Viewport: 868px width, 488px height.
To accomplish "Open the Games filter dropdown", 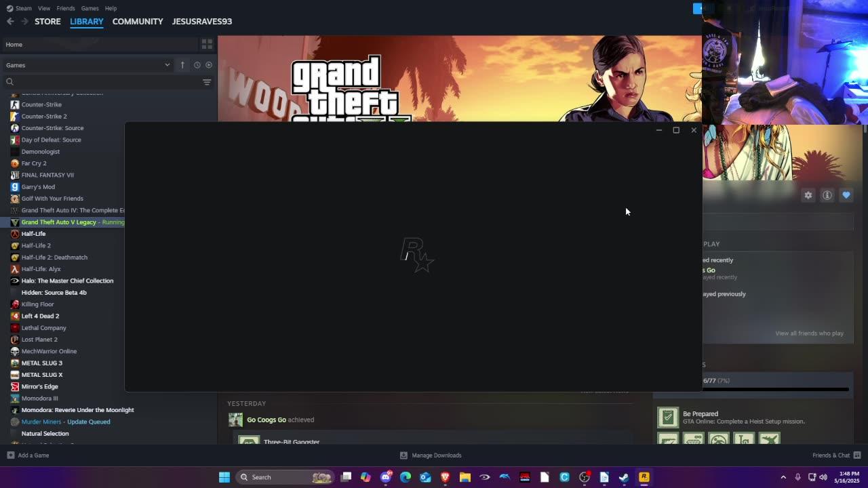I will point(87,65).
